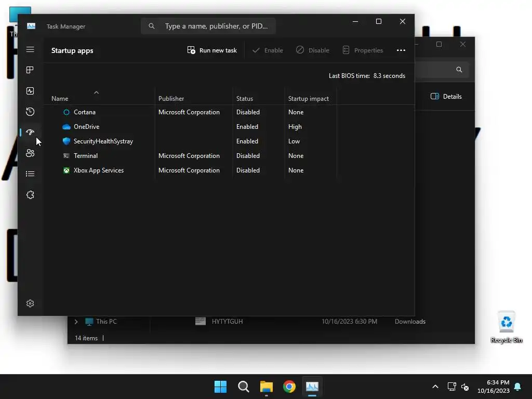The width and height of the screenshot is (532, 399).
Task: Open File Explorer from the taskbar
Action: pyautogui.click(x=267, y=387)
